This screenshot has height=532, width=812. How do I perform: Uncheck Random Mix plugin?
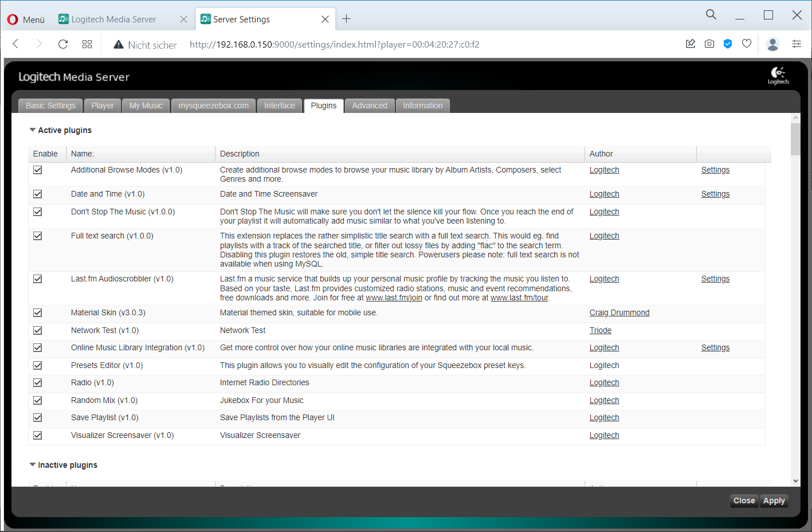coord(38,400)
